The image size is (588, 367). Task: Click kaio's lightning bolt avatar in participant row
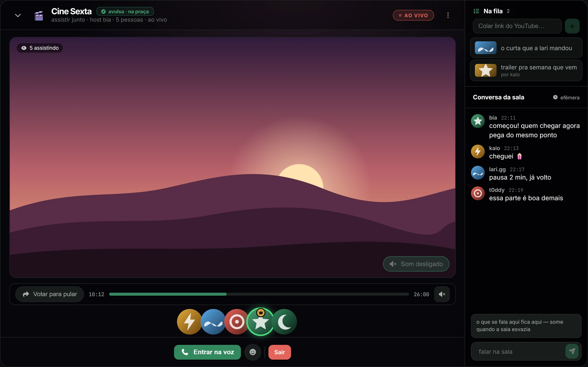click(189, 322)
